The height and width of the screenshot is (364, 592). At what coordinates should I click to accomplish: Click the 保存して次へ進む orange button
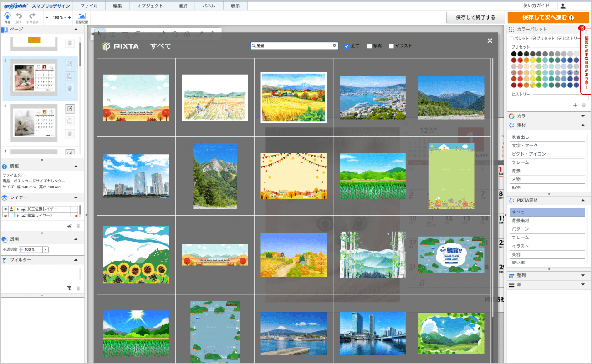coord(548,17)
